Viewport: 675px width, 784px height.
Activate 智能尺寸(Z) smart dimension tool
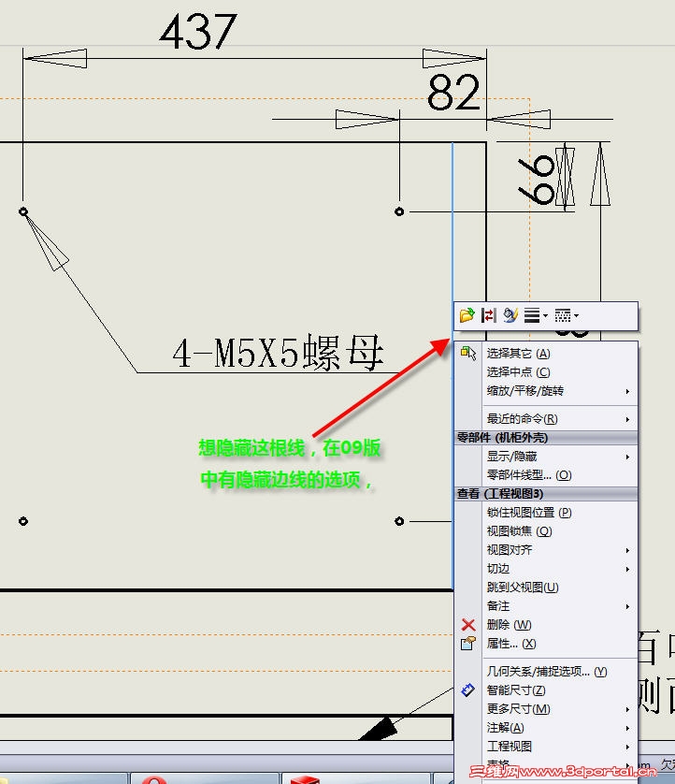[546, 690]
